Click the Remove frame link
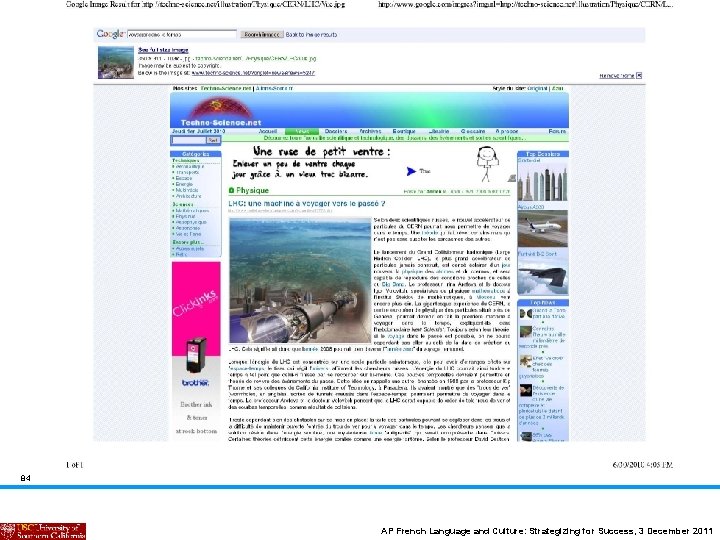Viewport: 720px width, 540px height. pyautogui.click(x=617, y=76)
